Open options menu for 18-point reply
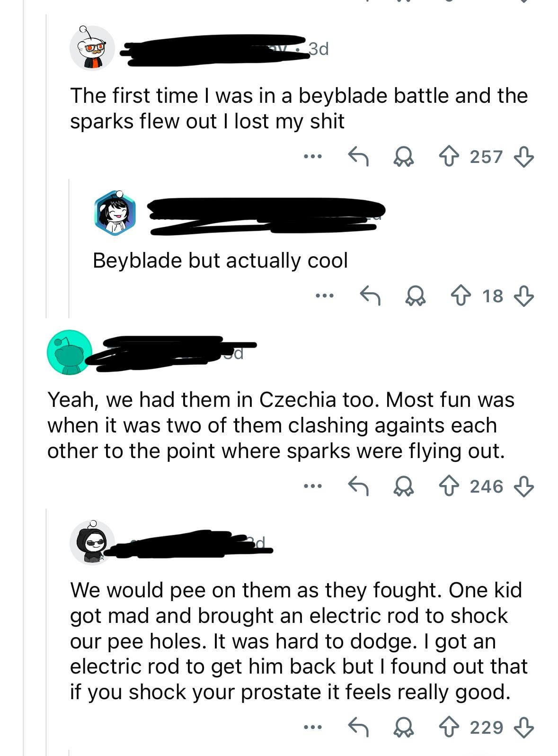Image resolution: width=558 pixels, height=756 pixels. [325, 296]
